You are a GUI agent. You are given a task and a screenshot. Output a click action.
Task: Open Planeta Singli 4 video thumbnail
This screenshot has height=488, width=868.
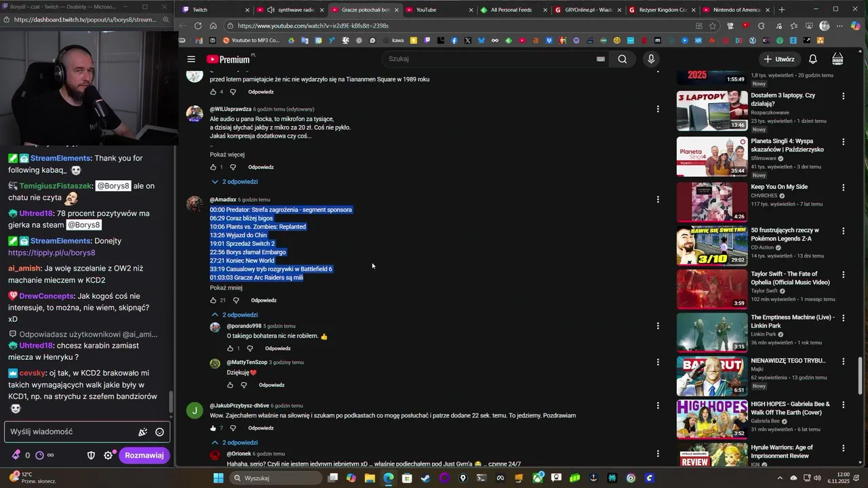712,157
